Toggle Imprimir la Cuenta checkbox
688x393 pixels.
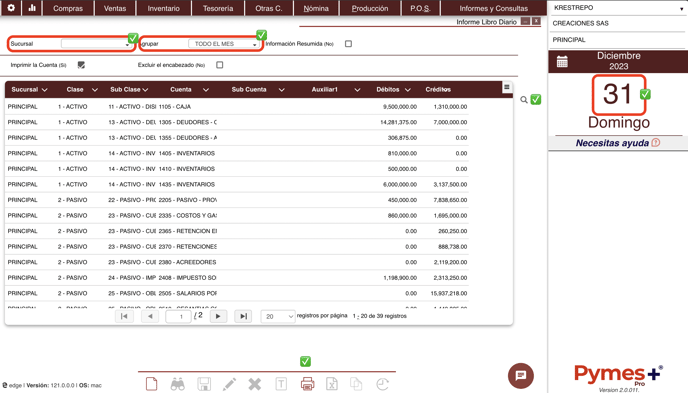click(x=81, y=65)
